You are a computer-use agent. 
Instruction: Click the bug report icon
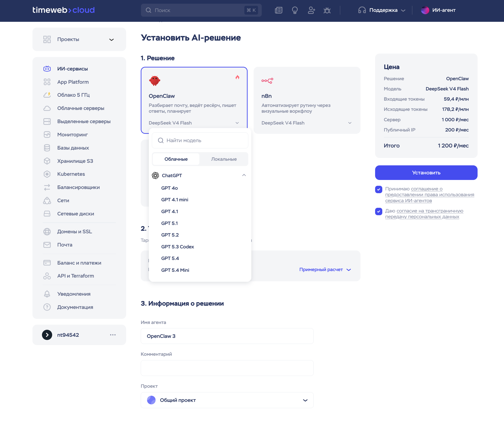(327, 10)
